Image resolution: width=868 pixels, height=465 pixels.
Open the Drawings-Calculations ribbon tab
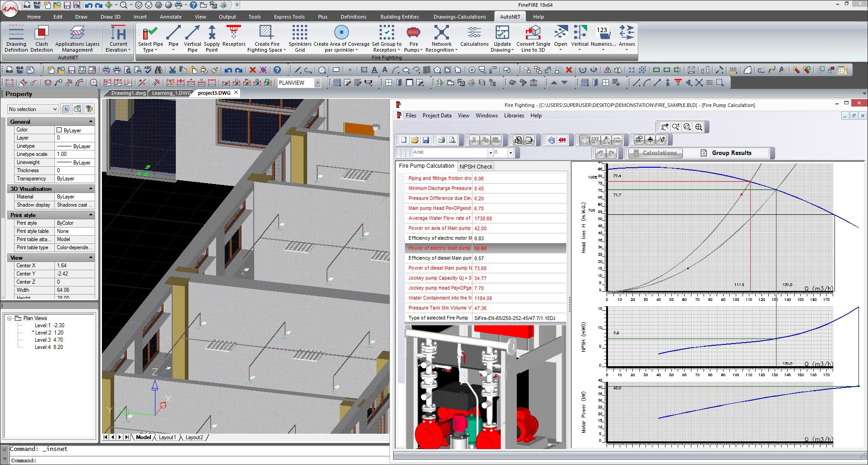click(459, 17)
